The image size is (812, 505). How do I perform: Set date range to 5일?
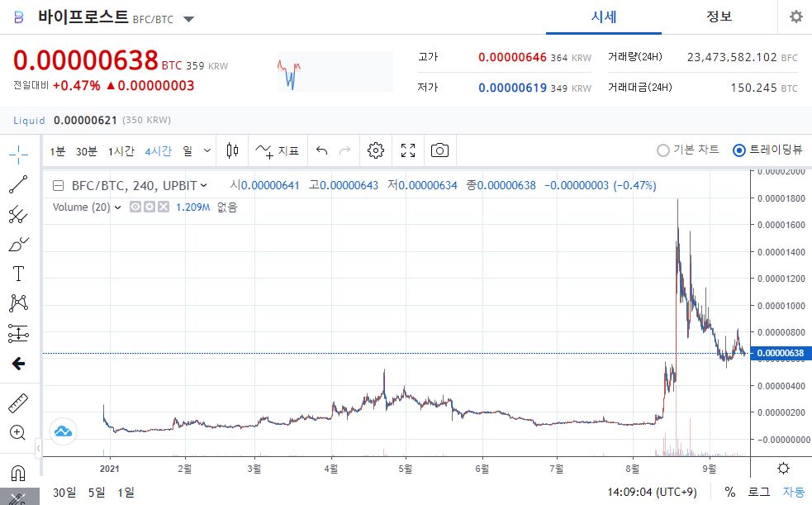pyautogui.click(x=97, y=492)
